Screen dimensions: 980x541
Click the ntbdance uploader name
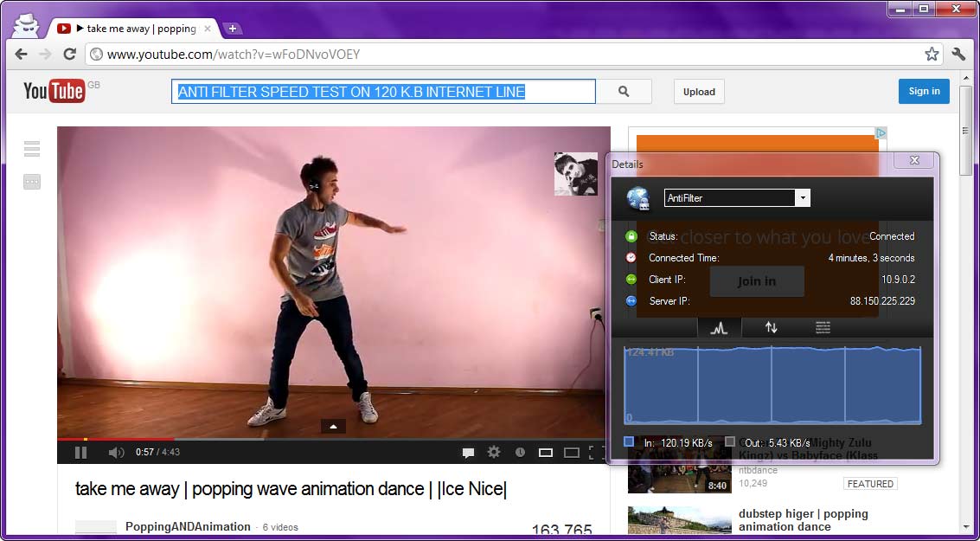[758, 470]
